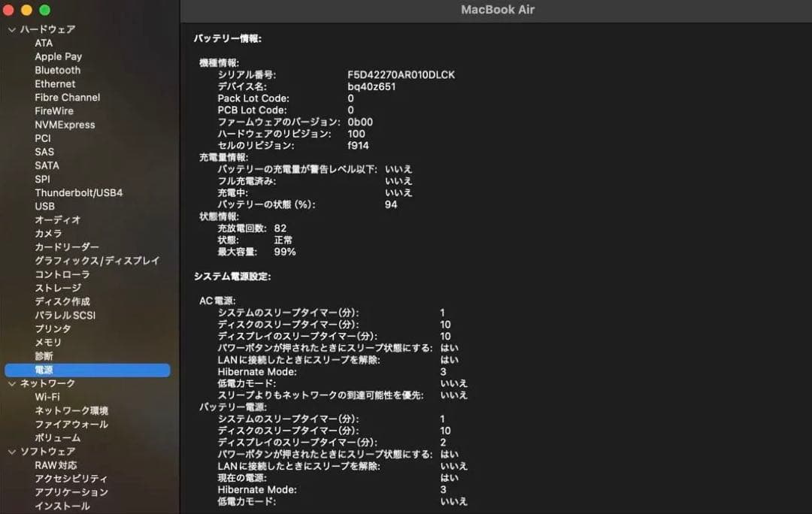Select USB in the hardware list

(45, 206)
